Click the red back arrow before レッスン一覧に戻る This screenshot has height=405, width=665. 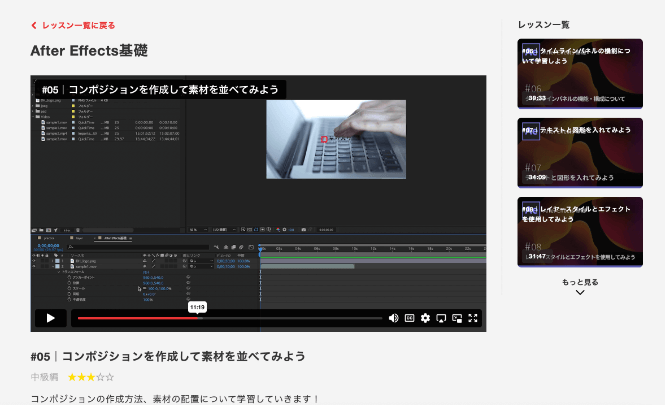[x=34, y=25]
